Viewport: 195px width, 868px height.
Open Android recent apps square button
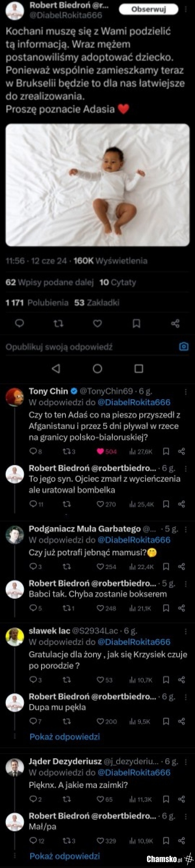139,369
